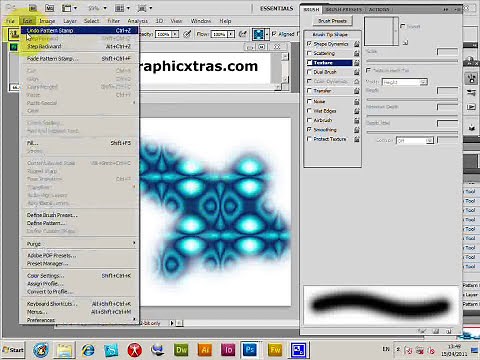Toggle Texture checkbox in Brush panel

tap(309, 62)
